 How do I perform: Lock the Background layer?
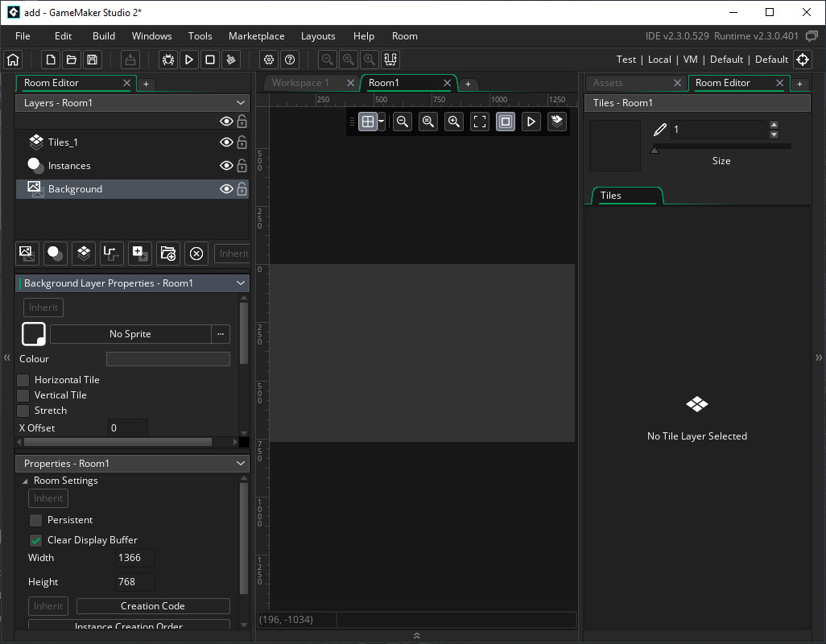(242, 188)
